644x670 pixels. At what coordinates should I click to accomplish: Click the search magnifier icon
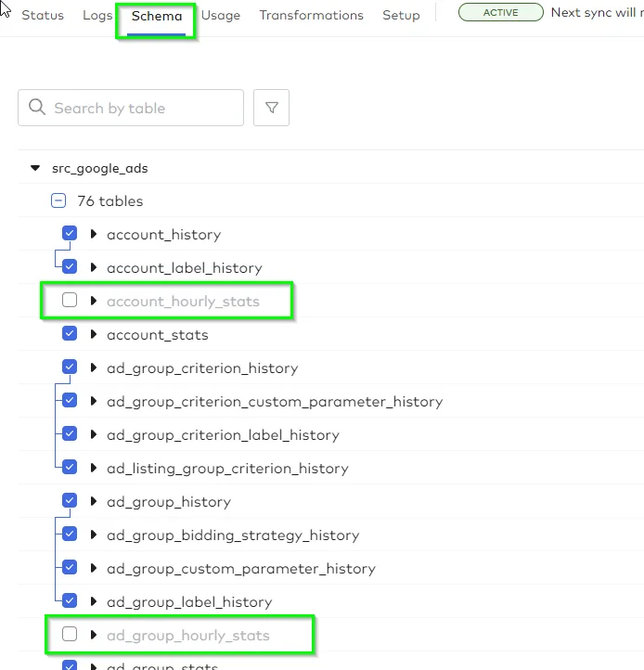click(x=37, y=108)
